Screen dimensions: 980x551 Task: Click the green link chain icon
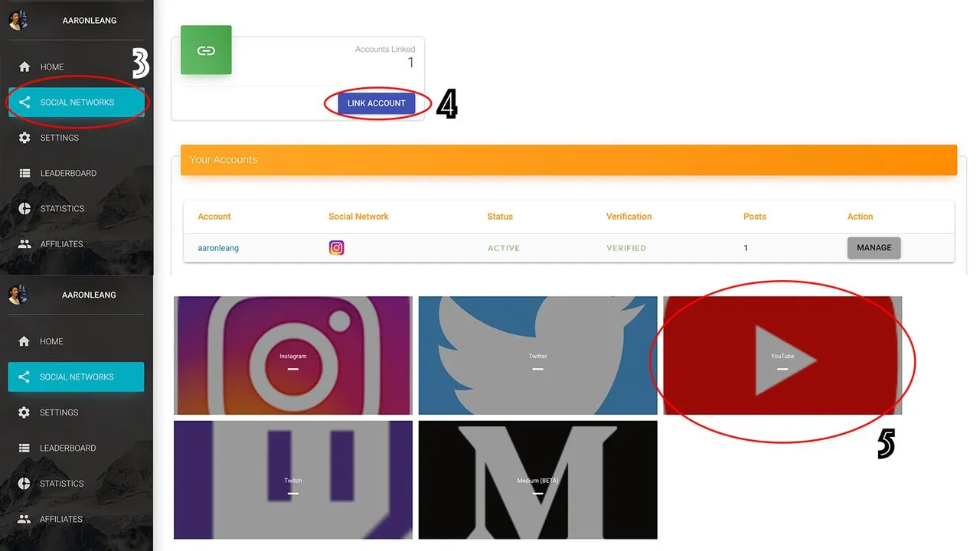pos(206,51)
